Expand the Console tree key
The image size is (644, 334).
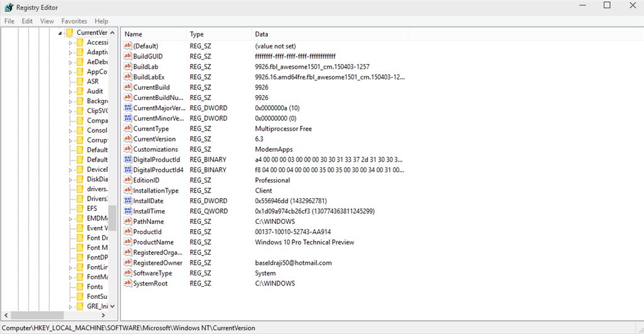tap(70, 131)
